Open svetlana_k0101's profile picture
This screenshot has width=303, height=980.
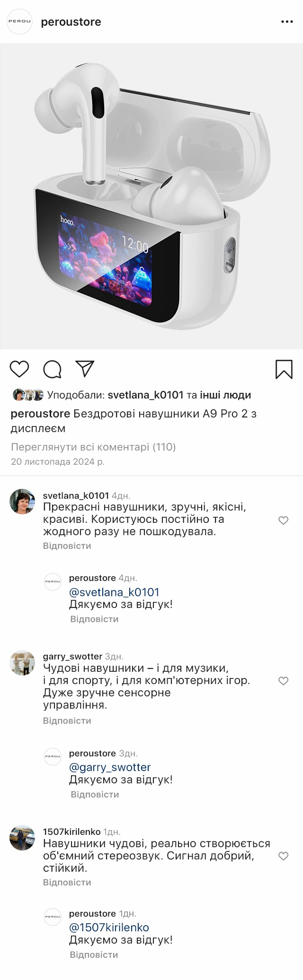pos(22,501)
